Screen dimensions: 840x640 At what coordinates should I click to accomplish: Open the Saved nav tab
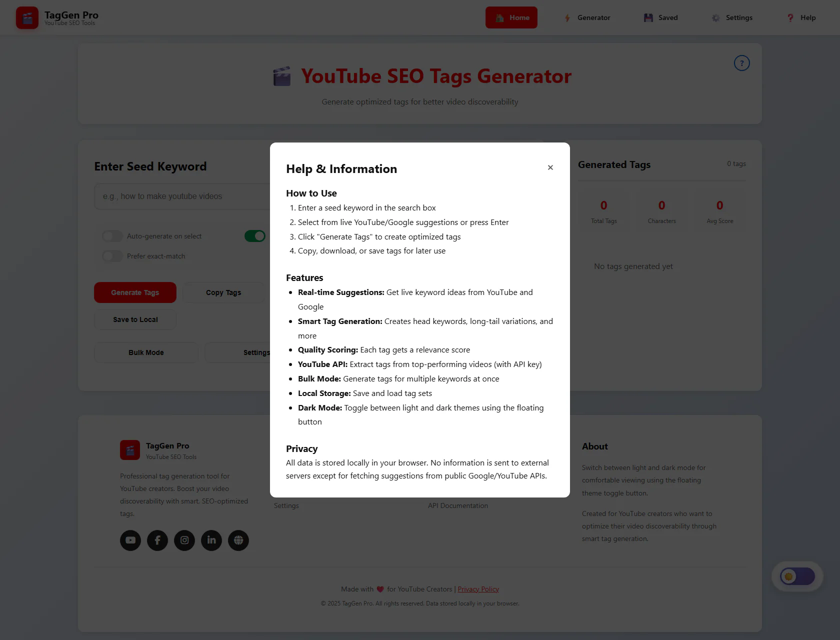pyautogui.click(x=661, y=17)
